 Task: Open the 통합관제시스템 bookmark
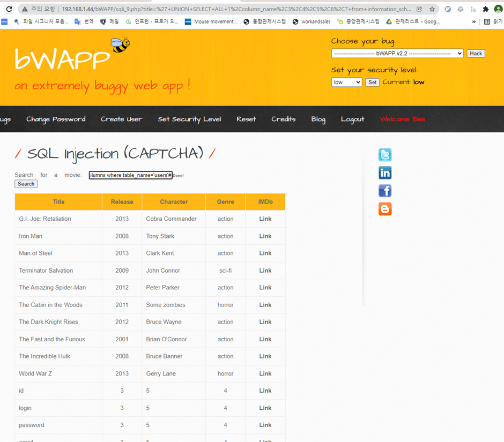point(264,21)
